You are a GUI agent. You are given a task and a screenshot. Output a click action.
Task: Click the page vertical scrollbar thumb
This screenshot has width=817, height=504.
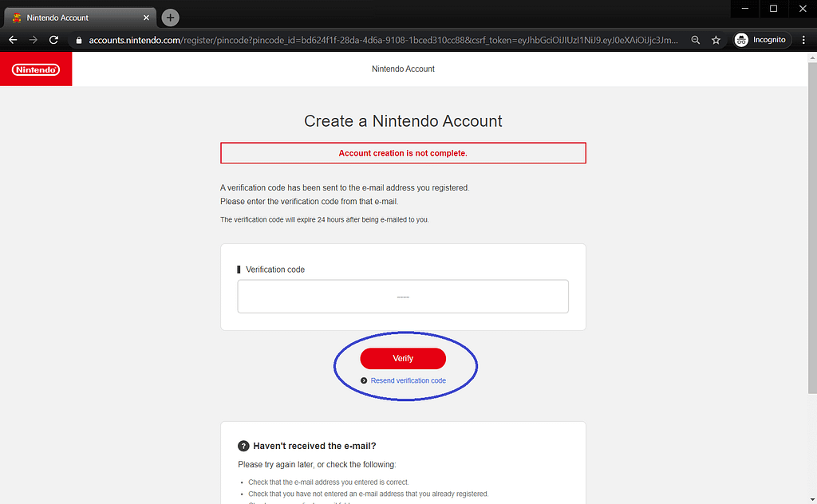click(812, 228)
